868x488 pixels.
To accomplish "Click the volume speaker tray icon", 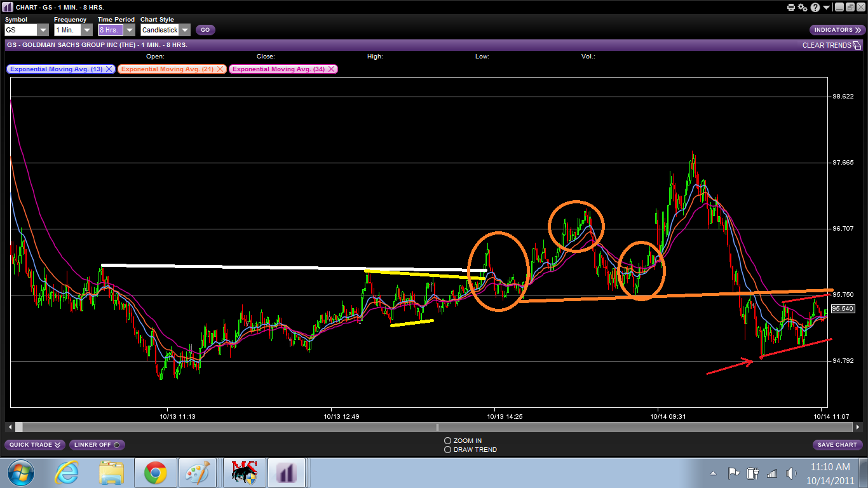I will pos(791,473).
